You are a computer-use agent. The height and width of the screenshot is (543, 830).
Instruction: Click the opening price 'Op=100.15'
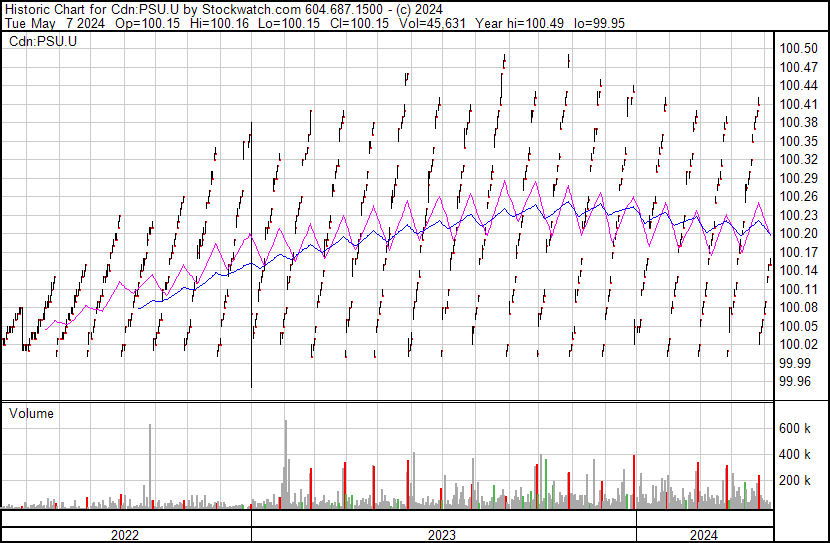[147, 23]
